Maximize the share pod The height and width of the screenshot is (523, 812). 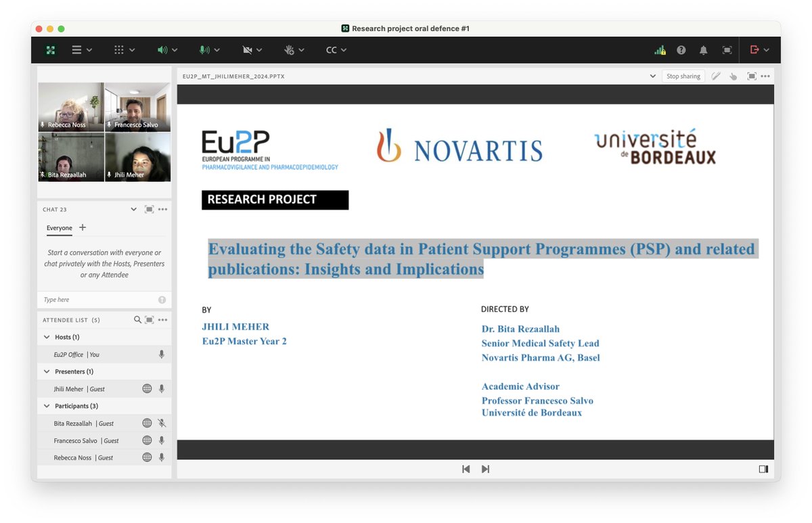click(752, 76)
